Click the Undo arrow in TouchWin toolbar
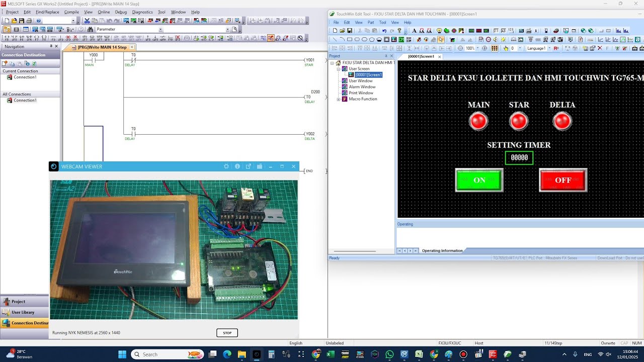644x362 pixels. [384, 31]
